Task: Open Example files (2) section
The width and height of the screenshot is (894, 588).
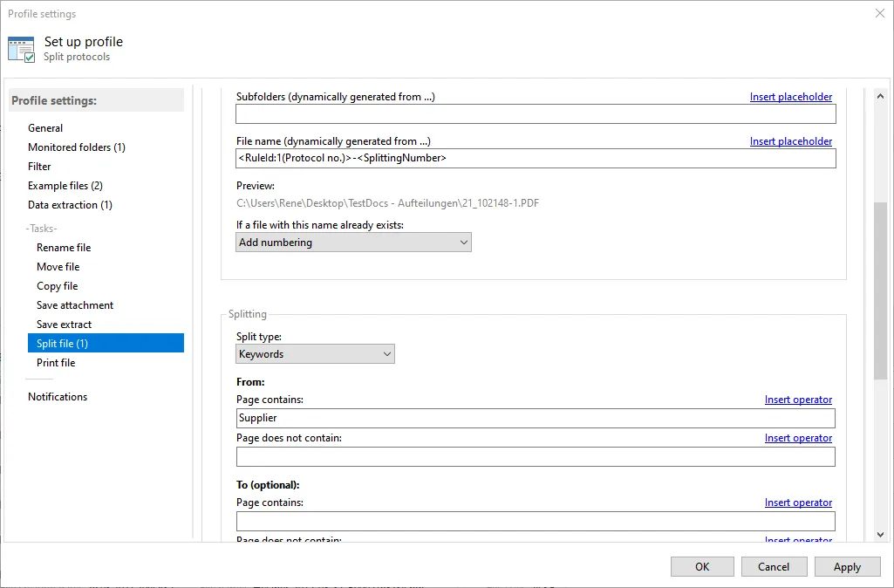Action: (65, 185)
